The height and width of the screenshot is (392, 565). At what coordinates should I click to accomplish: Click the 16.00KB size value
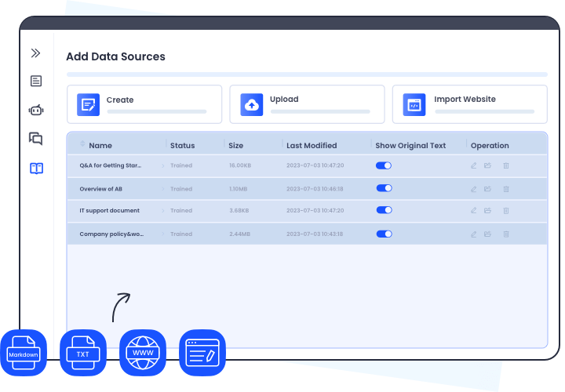click(240, 165)
